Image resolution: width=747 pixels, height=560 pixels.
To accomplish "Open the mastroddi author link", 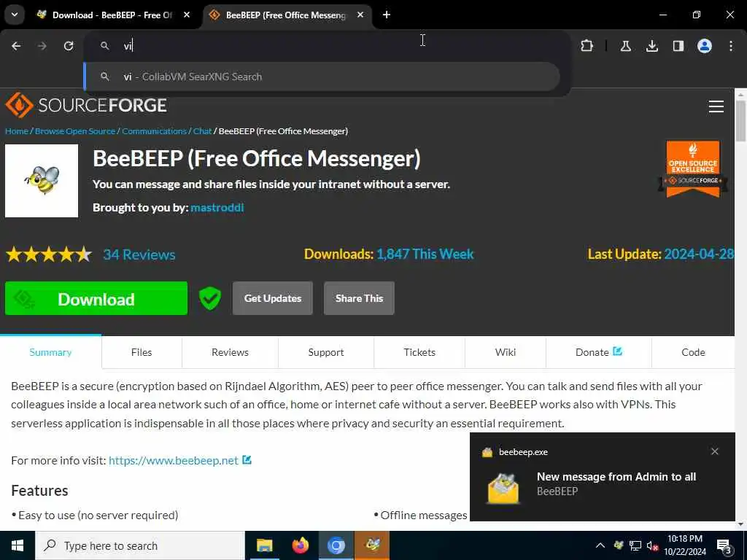I will 217,208.
